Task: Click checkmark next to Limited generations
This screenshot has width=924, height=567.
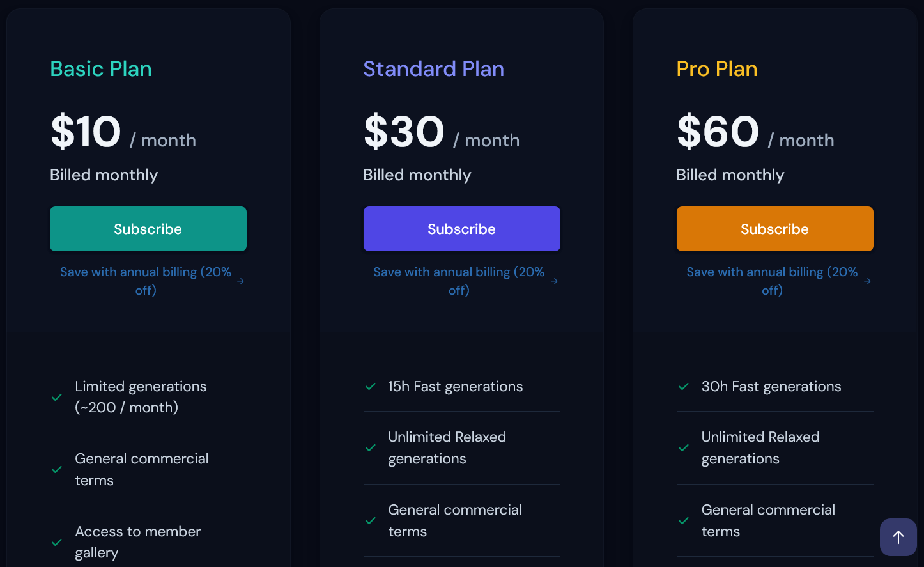Action: pos(57,398)
